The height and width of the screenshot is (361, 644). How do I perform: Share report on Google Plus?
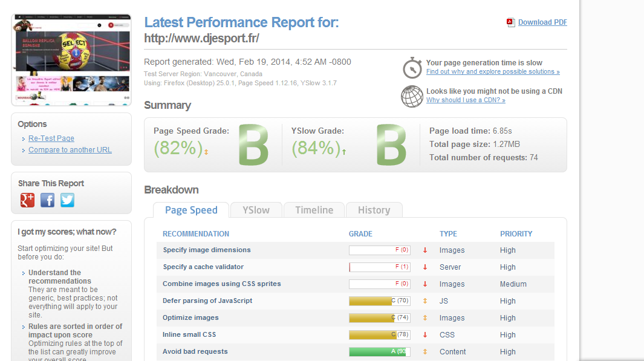click(x=28, y=200)
